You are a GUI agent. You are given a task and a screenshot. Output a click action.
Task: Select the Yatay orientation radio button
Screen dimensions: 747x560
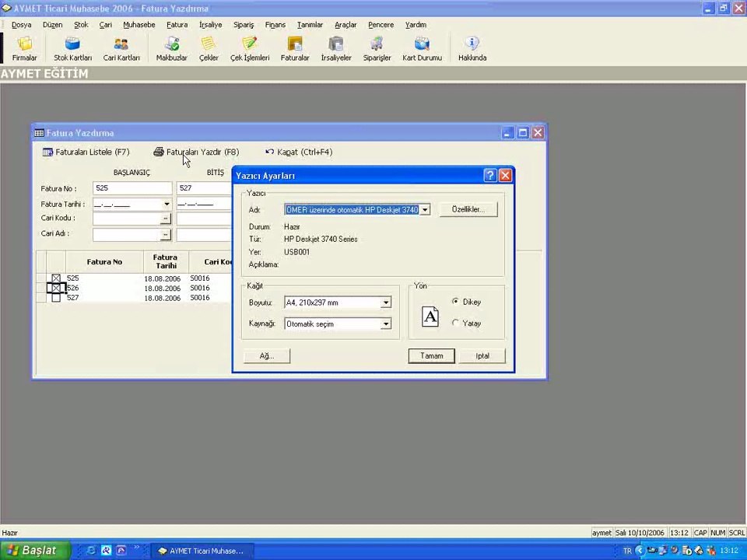point(455,324)
